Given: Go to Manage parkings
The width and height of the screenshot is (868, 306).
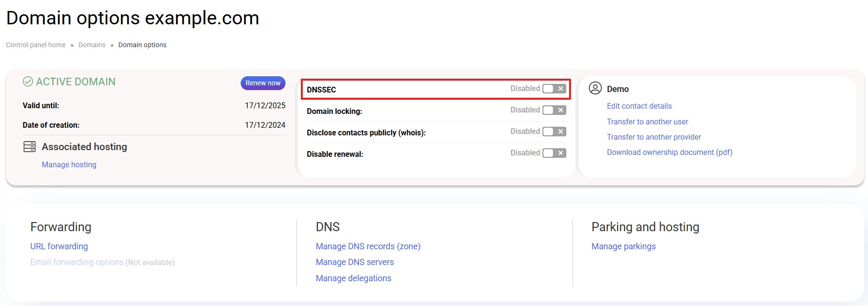Looking at the screenshot, I should pyautogui.click(x=623, y=246).
